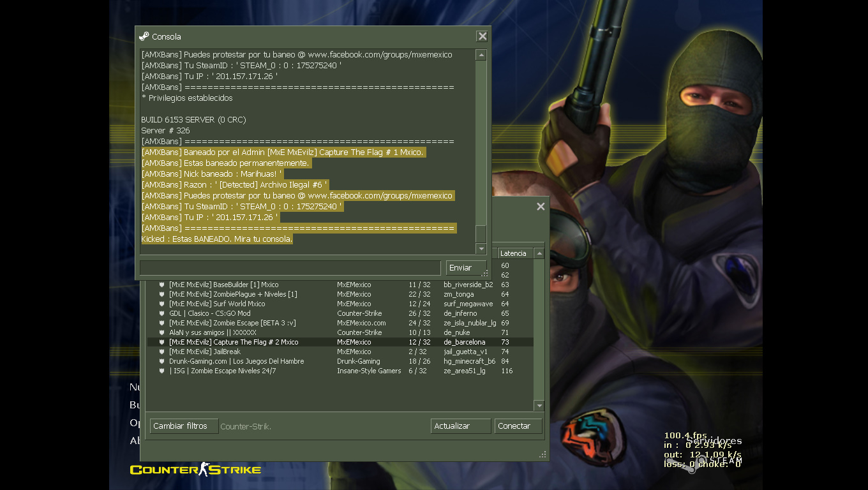
Task: Select the Surf World Mxico server name
Action: pos(217,304)
